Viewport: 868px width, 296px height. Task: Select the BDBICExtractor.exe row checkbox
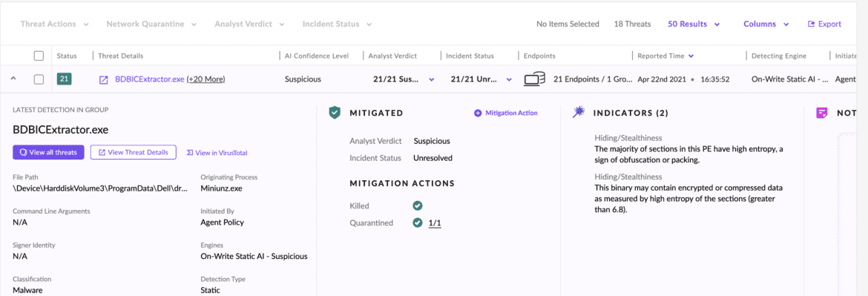click(39, 79)
